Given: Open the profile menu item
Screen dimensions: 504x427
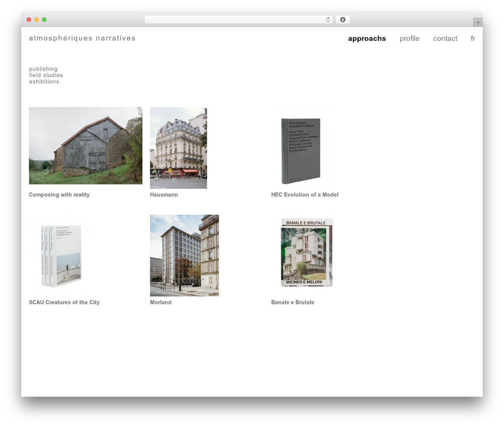Looking at the screenshot, I should 409,39.
